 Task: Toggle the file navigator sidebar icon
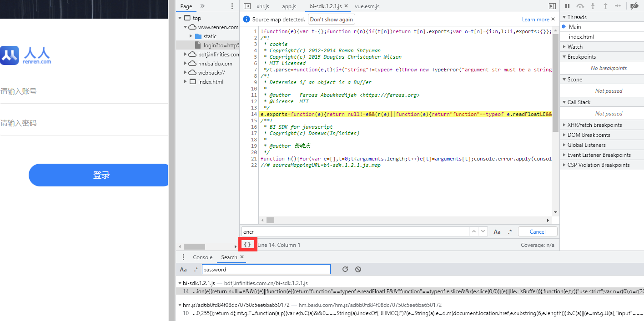(x=247, y=6)
